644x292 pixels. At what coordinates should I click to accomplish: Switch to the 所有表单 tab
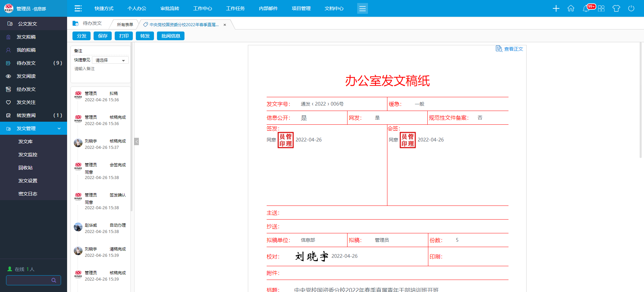coord(125,24)
